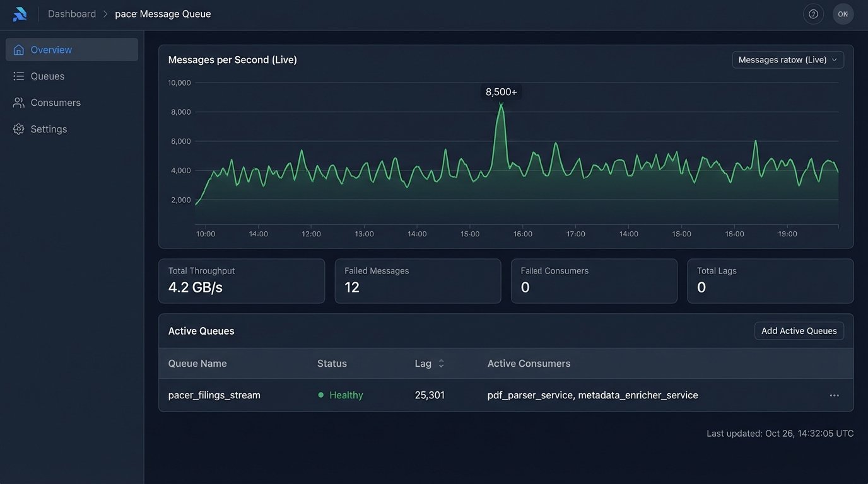Click the Add Active Queues button
This screenshot has width=868, height=484.
[799, 330]
